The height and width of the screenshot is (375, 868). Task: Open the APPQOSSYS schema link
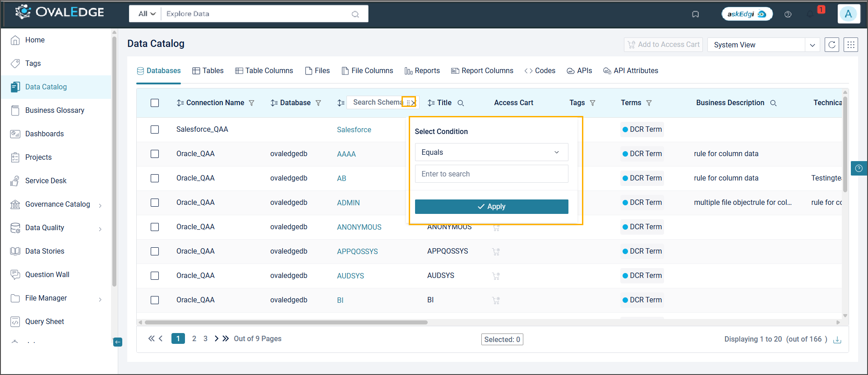click(357, 251)
